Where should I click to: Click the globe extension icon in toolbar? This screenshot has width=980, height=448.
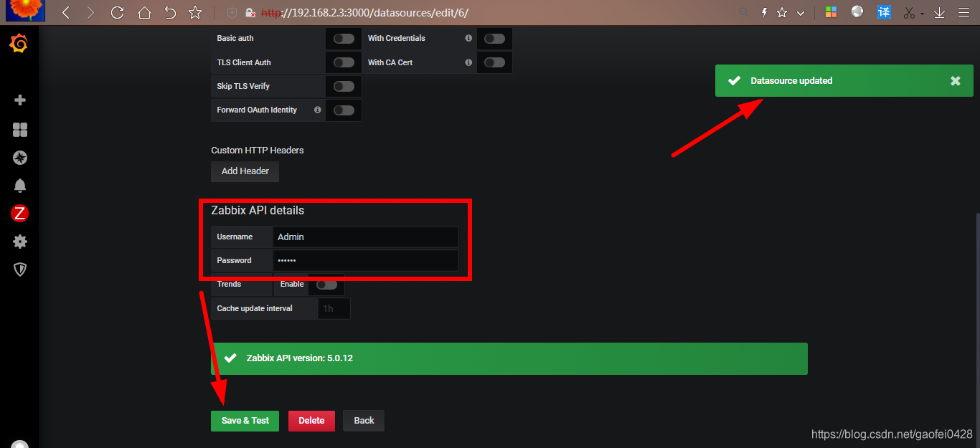tap(857, 12)
